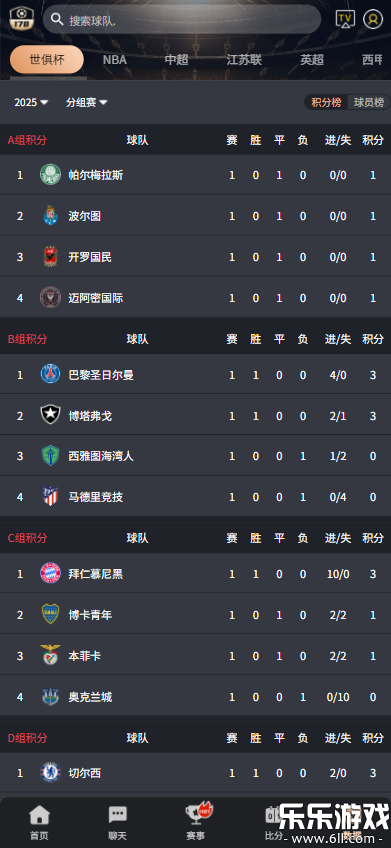
Task: Expand the 分组赛 stage dropdown
Action: coord(87,102)
